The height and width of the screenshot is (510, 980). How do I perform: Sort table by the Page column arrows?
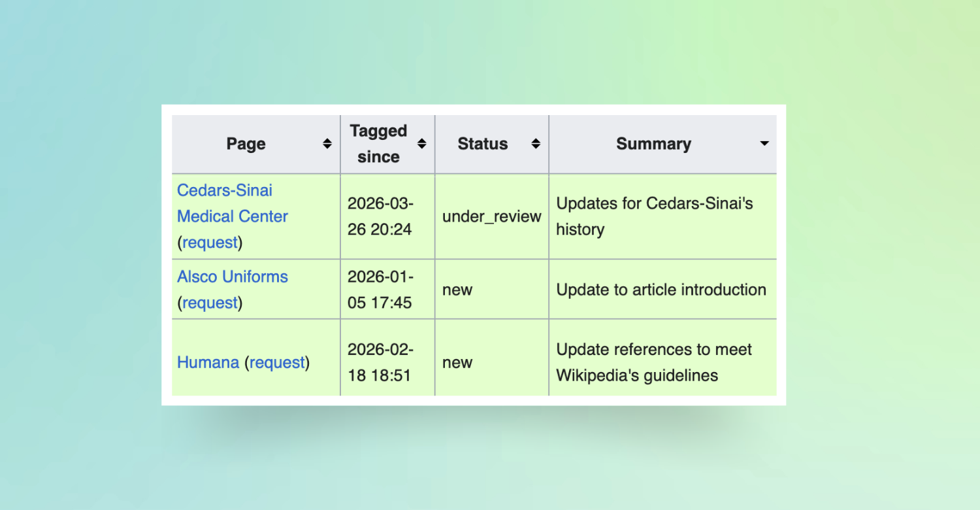pyautogui.click(x=327, y=144)
